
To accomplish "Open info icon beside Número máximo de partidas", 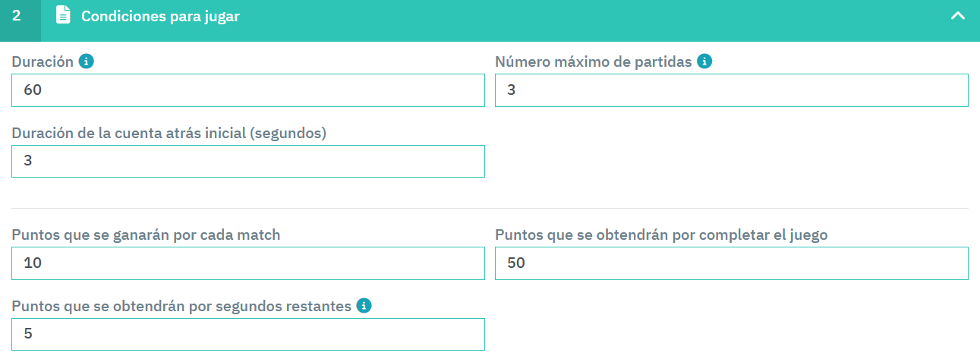I will tap(704, 62).
